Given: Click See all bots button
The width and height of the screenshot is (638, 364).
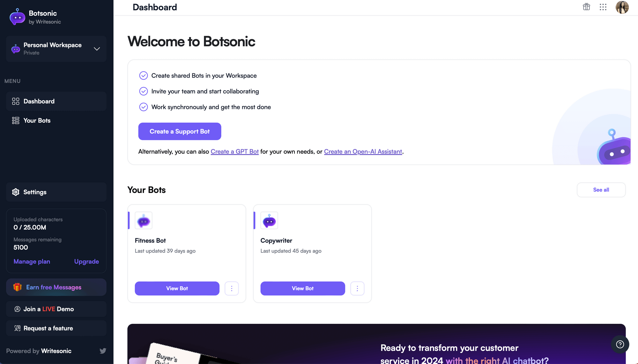Looking at the screenshot, I should click(x=601, y=190).
